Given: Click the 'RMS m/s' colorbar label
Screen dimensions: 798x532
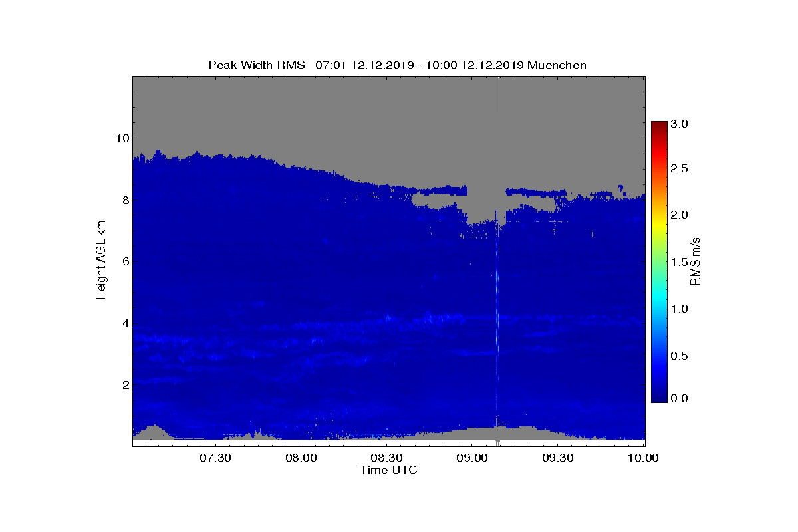Looking at the screenshot, I should point(694,261).
